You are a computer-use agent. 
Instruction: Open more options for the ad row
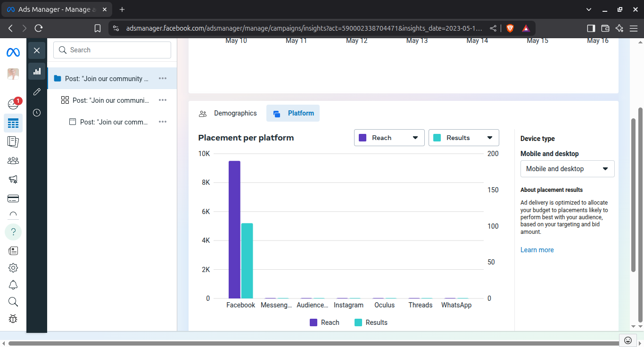pyautogui.click(x=163, y=122)
